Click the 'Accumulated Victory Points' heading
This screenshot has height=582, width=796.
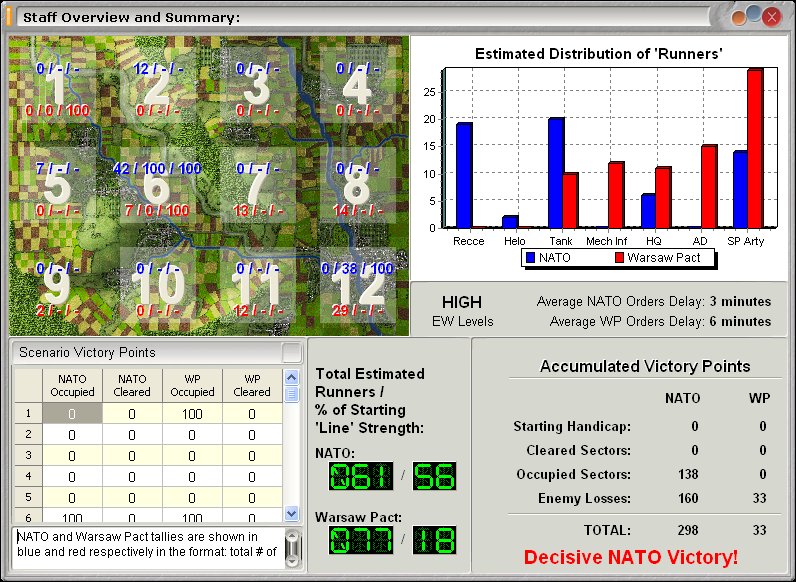coord(645,366)
